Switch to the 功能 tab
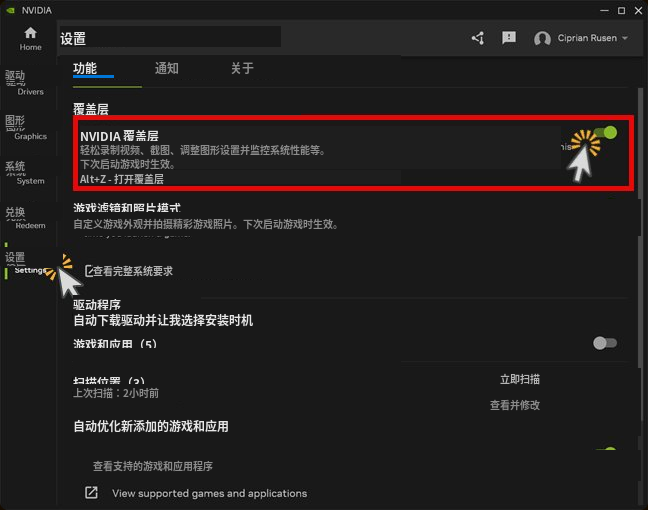 coord(85,68)
